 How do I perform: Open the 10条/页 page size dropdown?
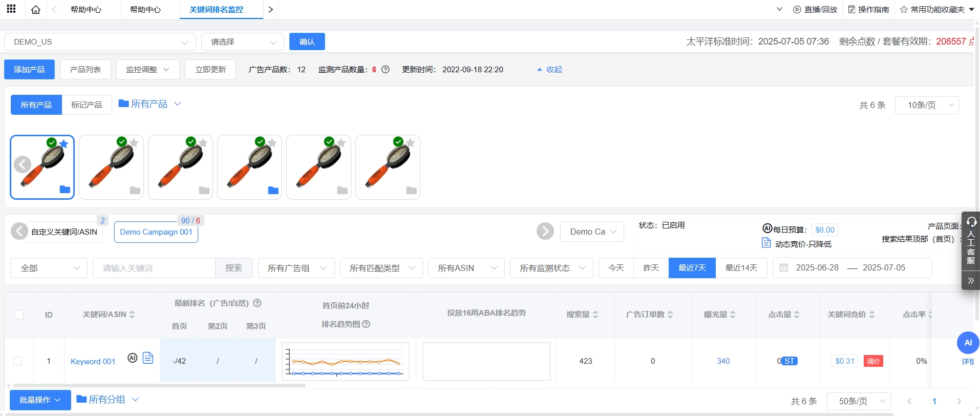(x=926, y=106)
